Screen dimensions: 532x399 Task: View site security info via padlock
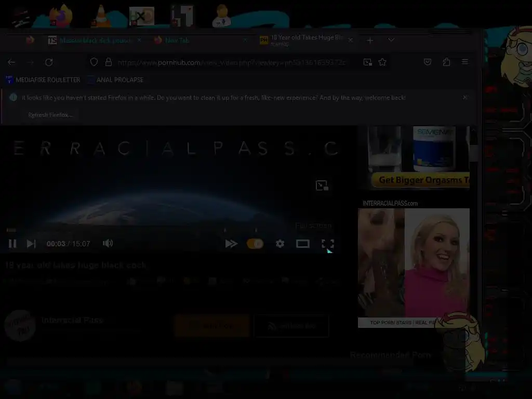click(x=109, y=62)
